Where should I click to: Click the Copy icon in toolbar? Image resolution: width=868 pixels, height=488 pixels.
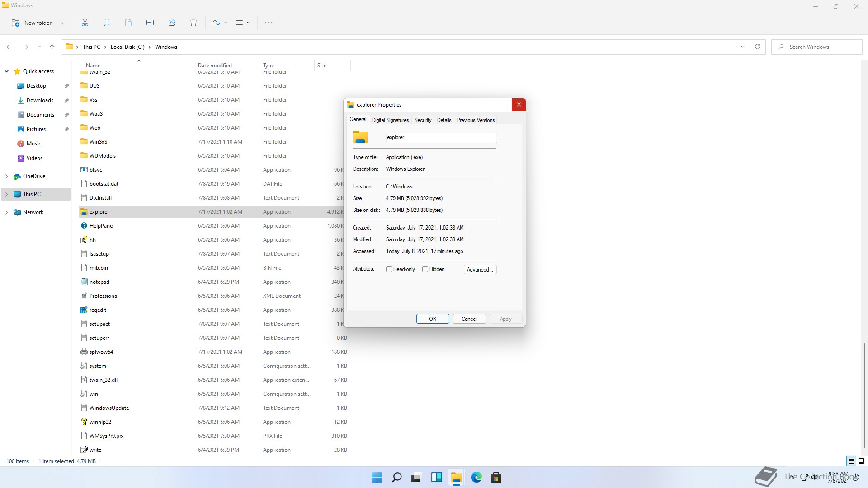[107, 23]
